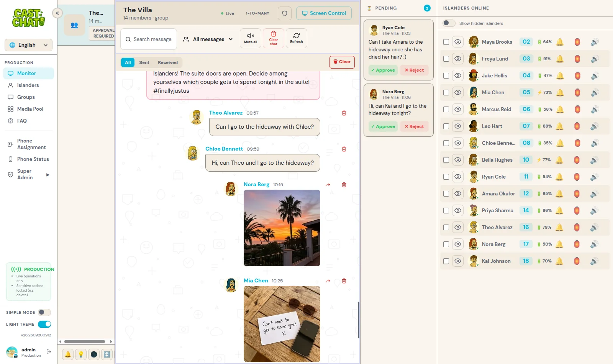Click the dark circle button in bottom toolbar
The image size is (613, 364).
(94, 354)
